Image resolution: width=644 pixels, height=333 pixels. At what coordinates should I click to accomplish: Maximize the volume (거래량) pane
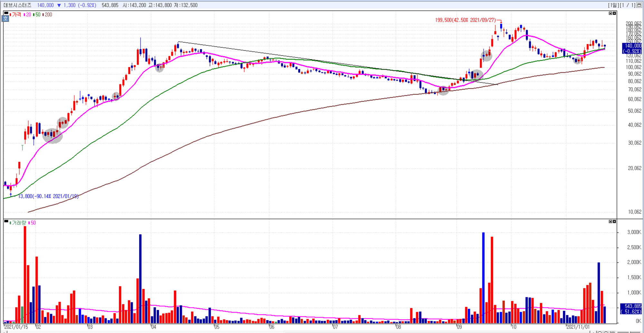coord(610,221)
